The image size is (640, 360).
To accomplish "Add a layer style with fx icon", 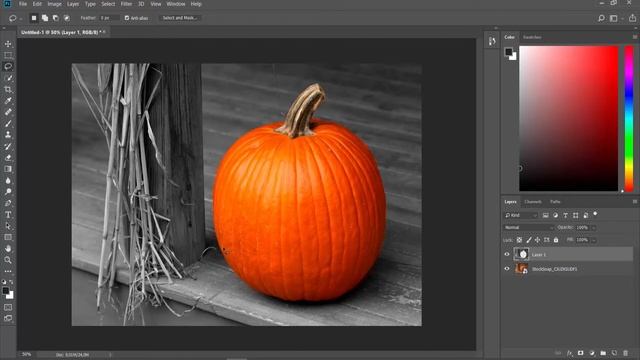I will click(x=569, y=353).
